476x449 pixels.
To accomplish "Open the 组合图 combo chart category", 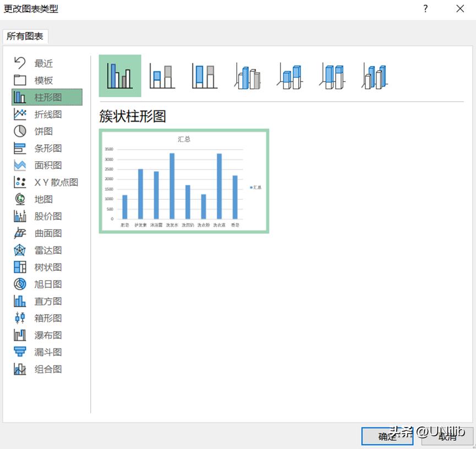I will pyautogui.click(x=47, y=369).
